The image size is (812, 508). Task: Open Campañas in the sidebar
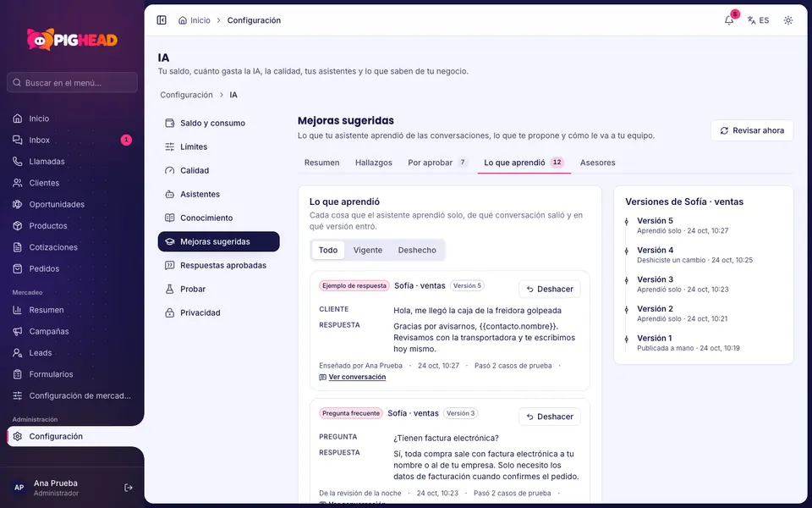point(72,331)
